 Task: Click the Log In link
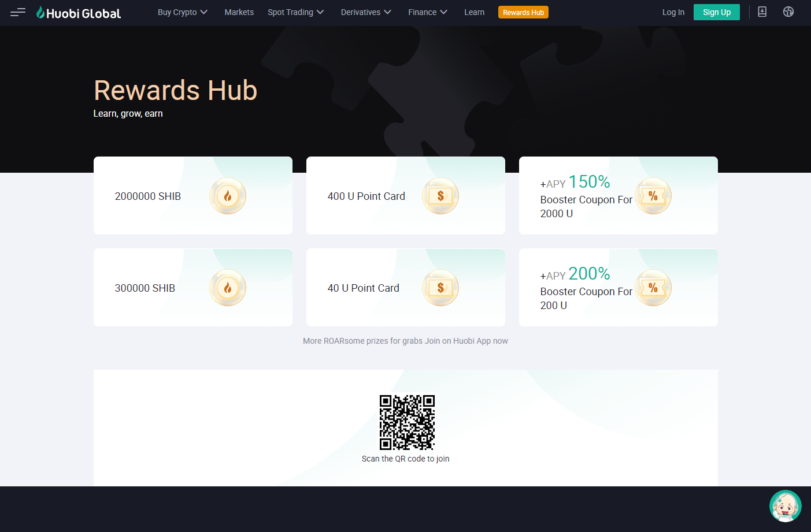click(x=673, y=12)
